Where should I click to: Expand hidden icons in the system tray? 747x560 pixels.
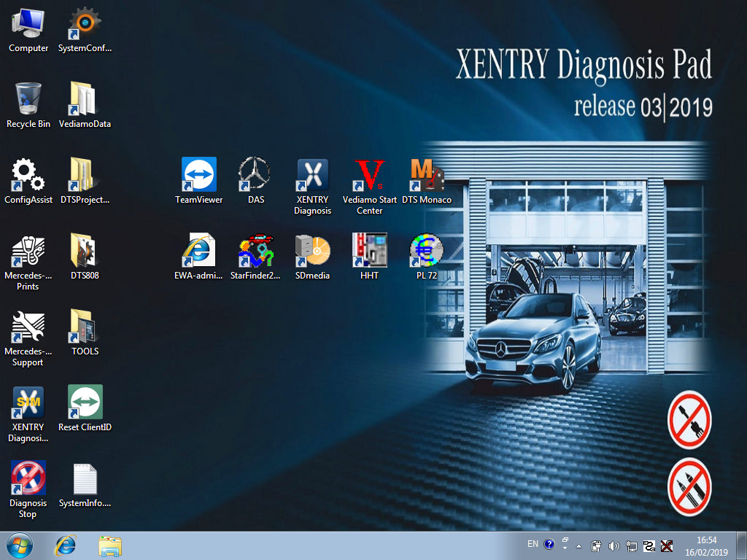(x=579, y=545)
